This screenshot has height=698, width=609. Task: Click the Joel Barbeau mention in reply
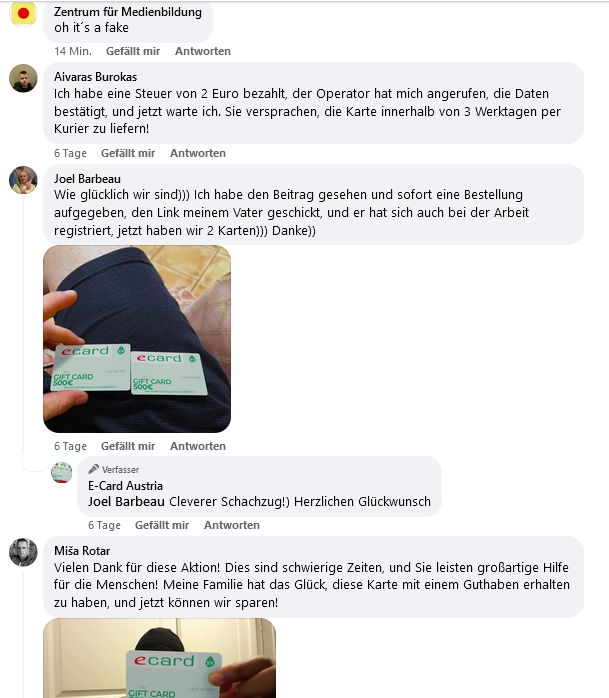[126, 502]
